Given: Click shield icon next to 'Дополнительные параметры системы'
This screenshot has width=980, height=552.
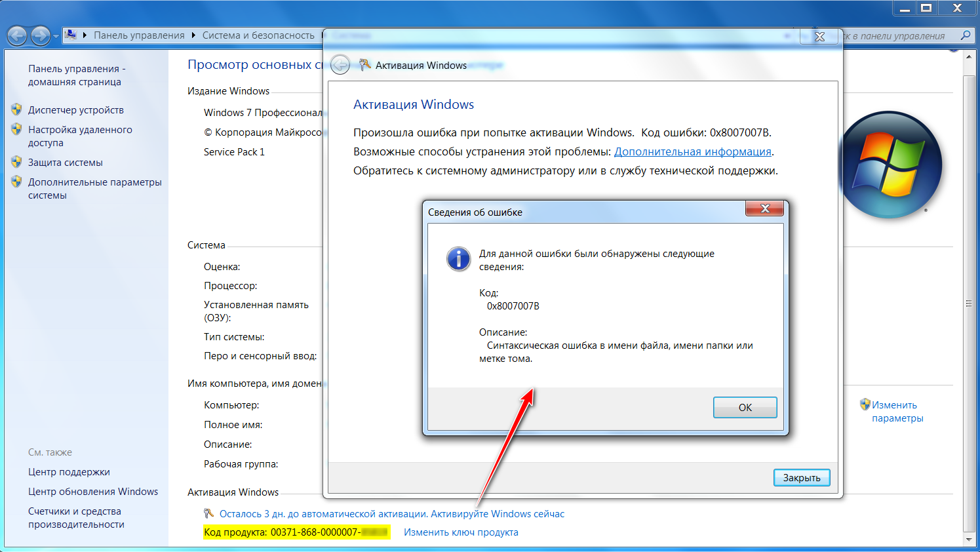Looking at the screenshot, I should (x=16, y=182).
